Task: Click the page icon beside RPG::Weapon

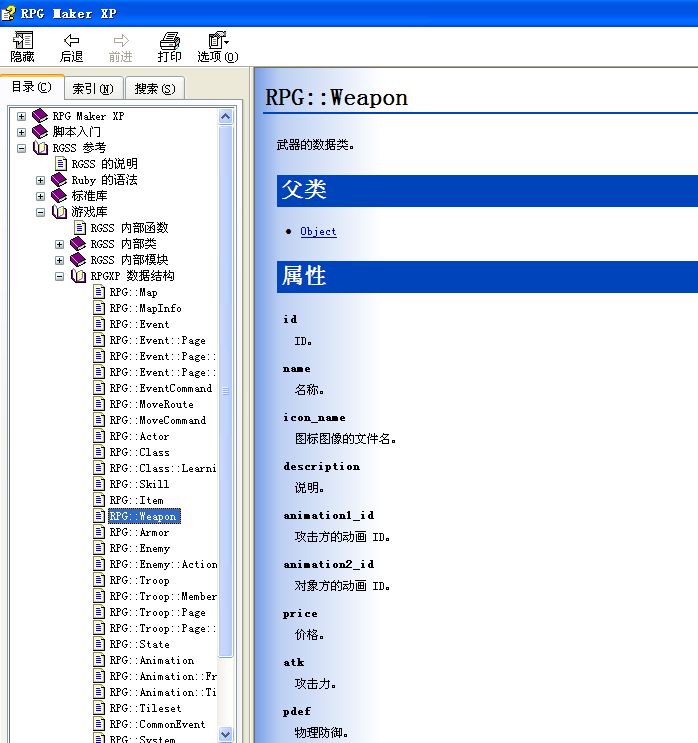Action: tap(99, 516)
